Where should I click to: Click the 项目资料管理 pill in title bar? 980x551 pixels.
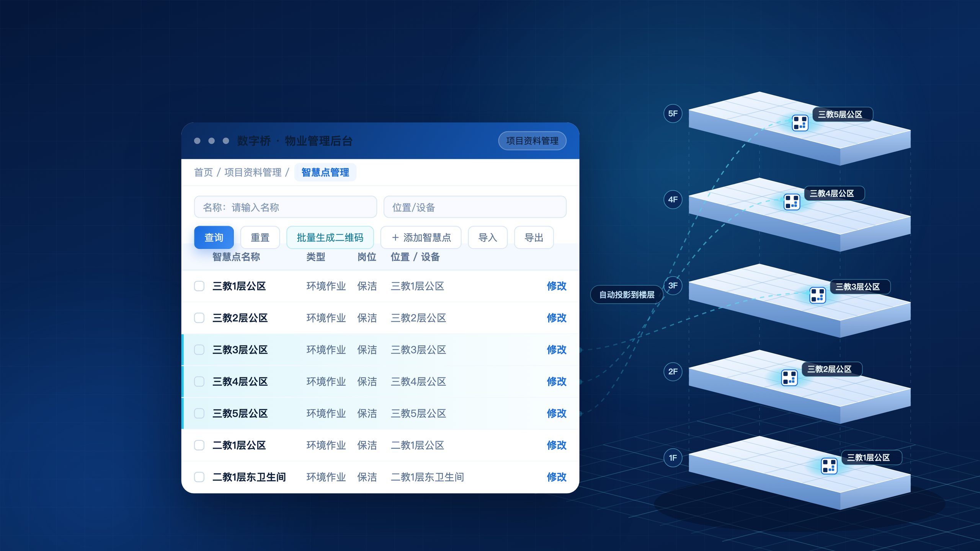click(x=532, y=141)
